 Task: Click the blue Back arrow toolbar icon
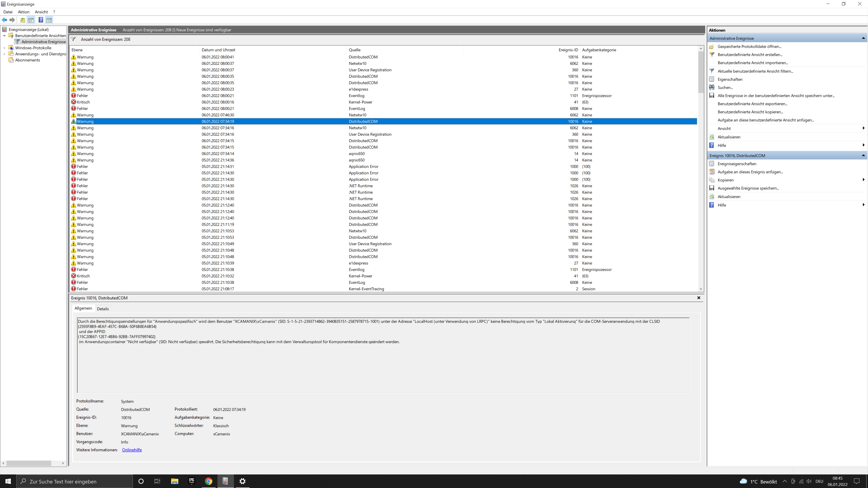coord(4,20)
